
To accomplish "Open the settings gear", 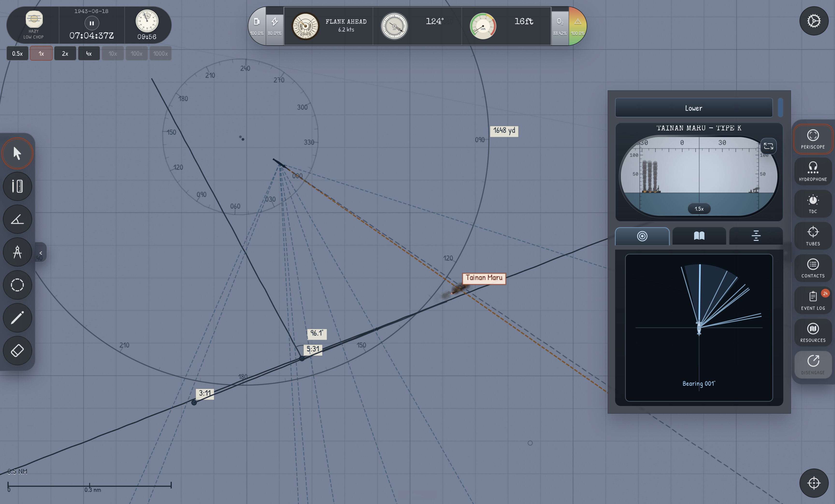I will (x=814, y=21).
